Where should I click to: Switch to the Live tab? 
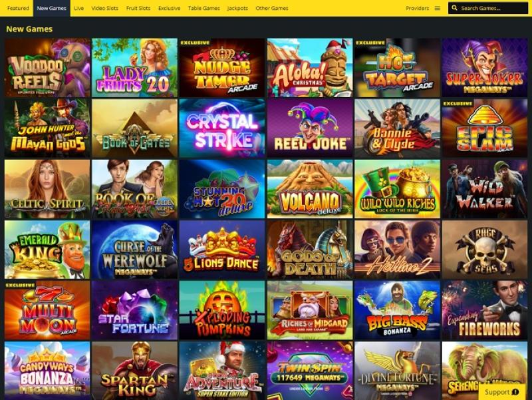pos(78,8)
